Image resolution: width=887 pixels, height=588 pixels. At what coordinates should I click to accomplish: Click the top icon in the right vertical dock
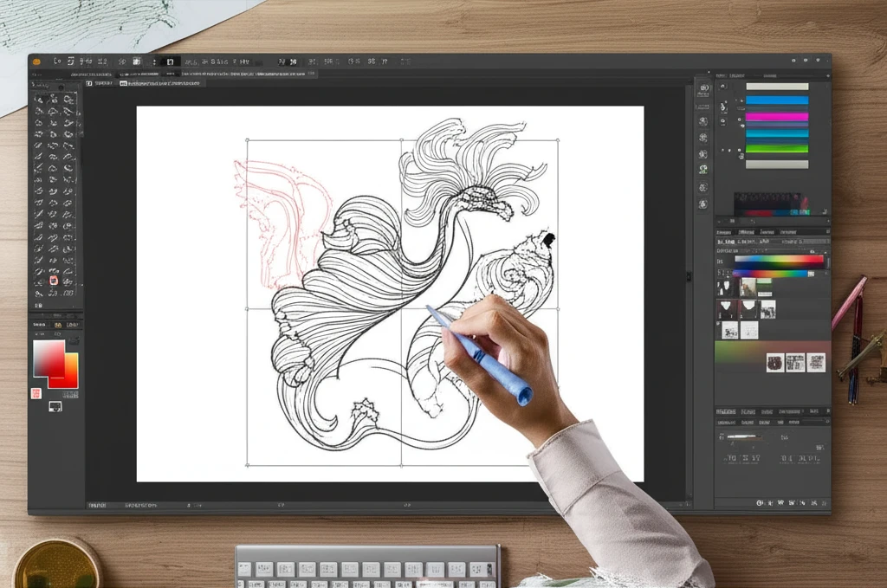pos(702,87)
